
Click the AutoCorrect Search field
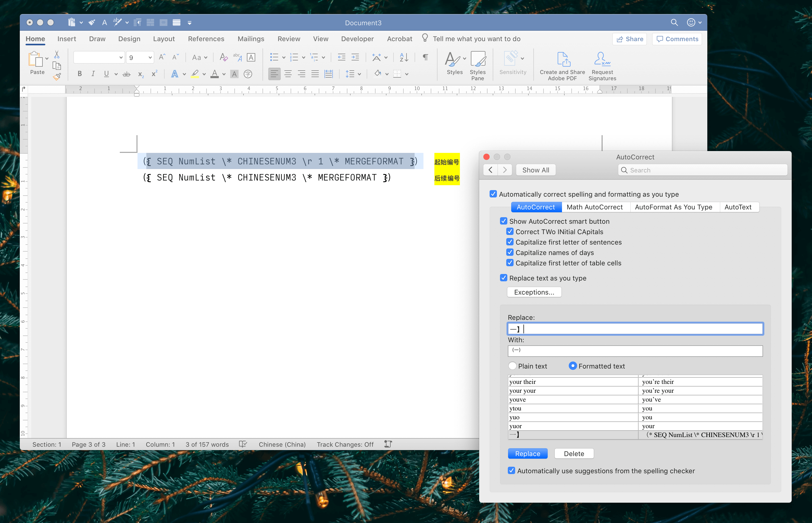coord(703,170)
